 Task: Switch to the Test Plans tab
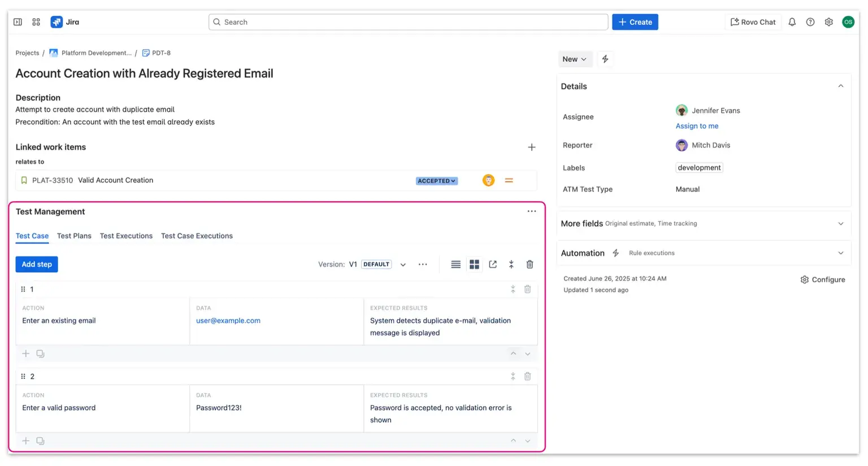pos(74,236)
